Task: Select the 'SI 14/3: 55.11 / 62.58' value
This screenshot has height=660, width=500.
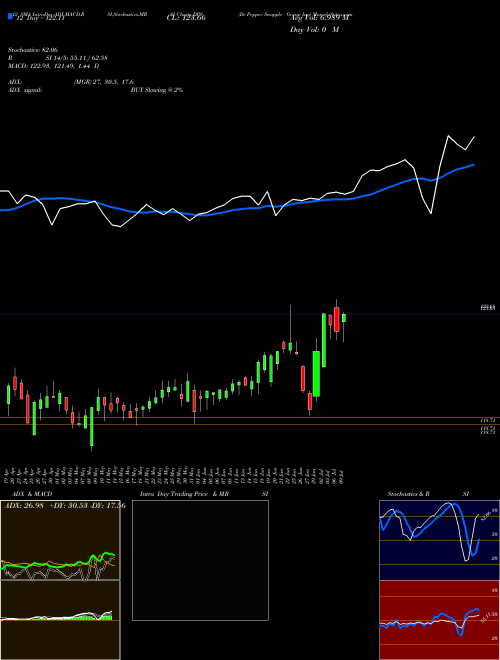Action: point(77,58)
